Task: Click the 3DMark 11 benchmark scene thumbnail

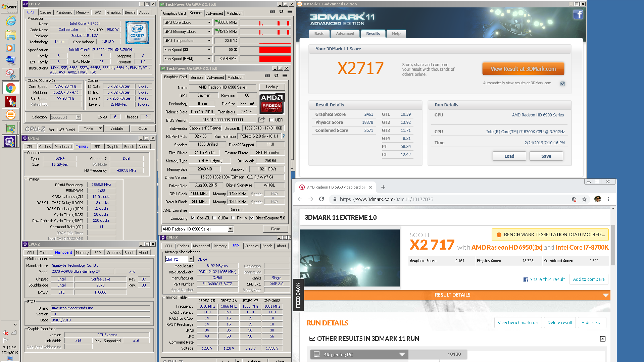Action: click(x=349, y=258)
